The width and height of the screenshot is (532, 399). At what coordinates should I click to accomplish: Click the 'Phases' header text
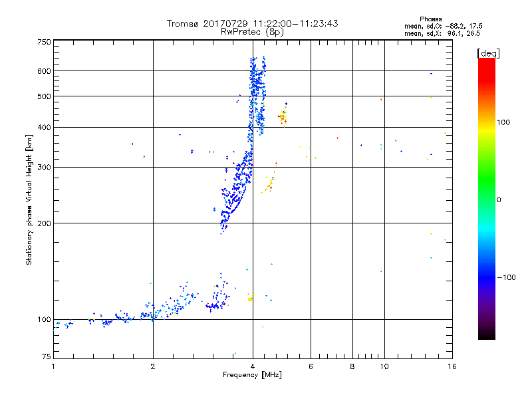pos(430,19)
